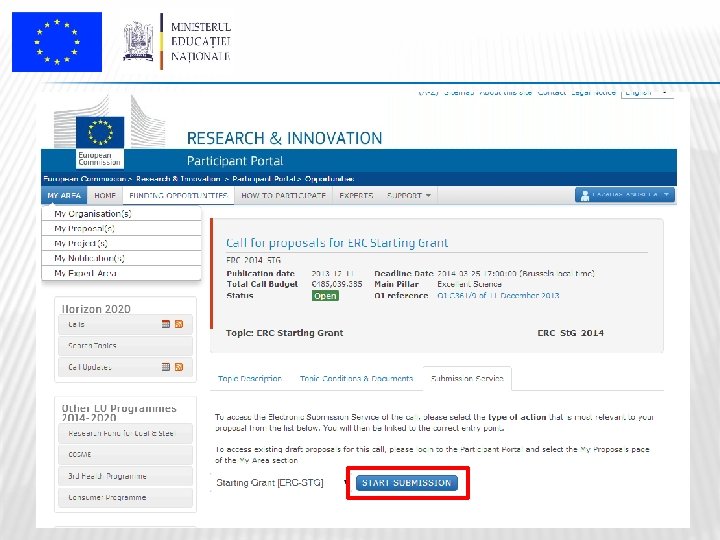
Task: Click the calendar icon beside Calls
Action: click(x=166, y=324)
